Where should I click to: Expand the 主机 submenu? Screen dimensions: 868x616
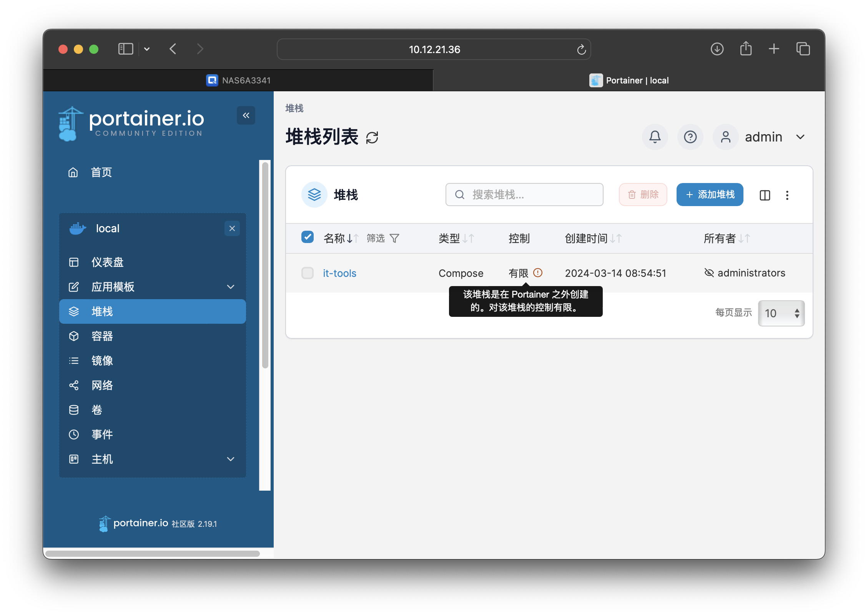click(231, 459)
